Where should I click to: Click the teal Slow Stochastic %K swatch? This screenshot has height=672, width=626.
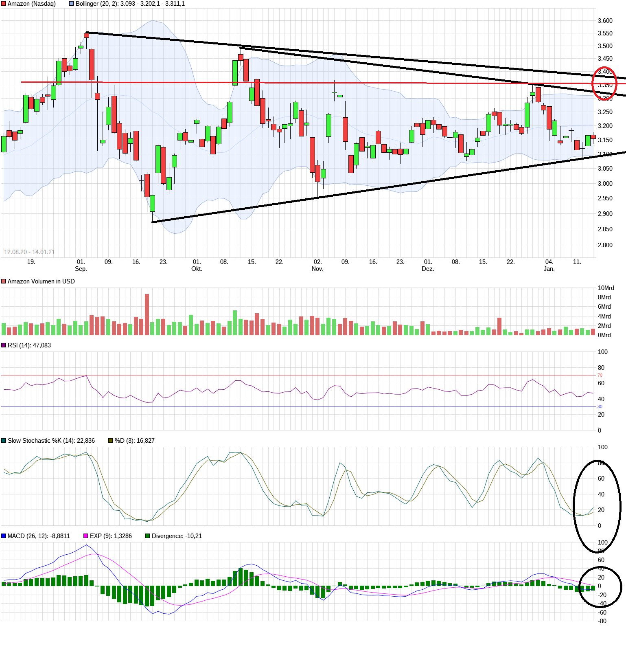point(4,441)
